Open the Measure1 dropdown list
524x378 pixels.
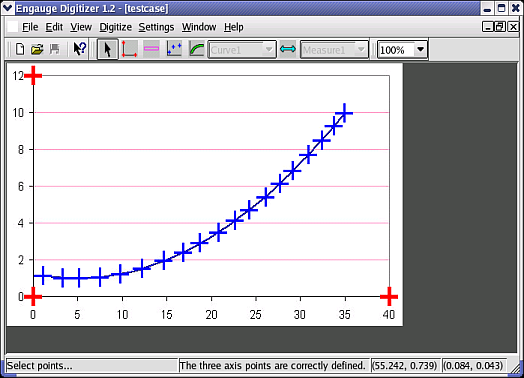334,50
